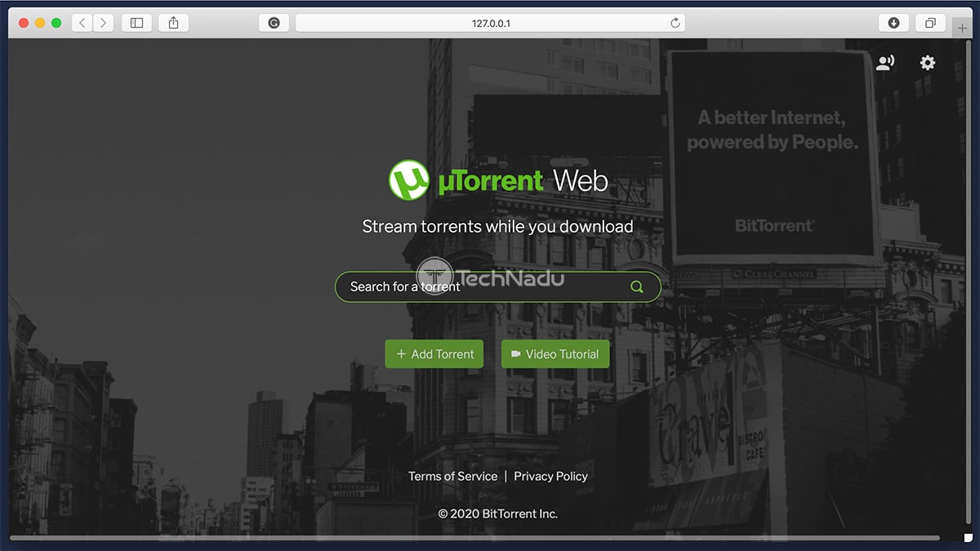
Task: Toggle the Safari sidebar button
Action: [137, 23]
